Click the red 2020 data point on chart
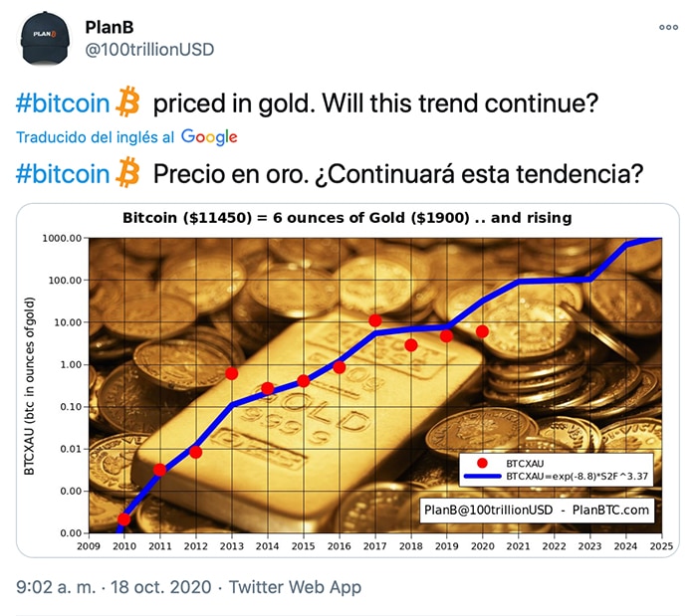 (482, 331)
